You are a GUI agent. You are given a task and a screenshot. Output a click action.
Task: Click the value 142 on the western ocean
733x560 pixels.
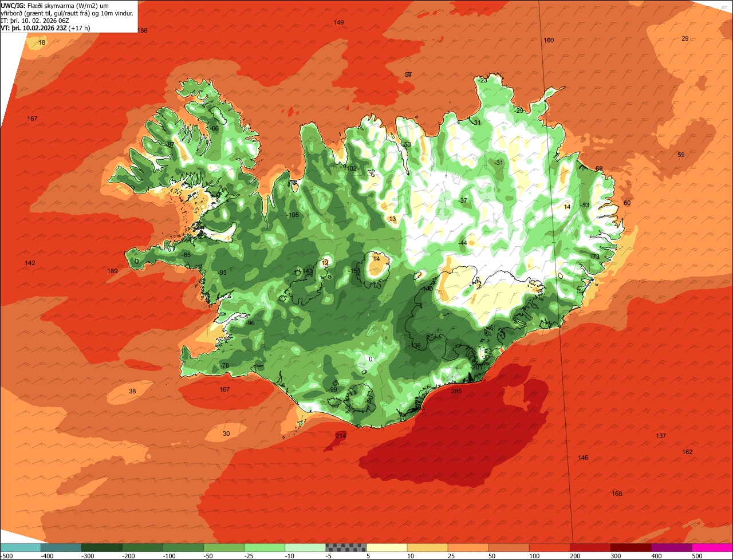pyautogui.click(x=30, y=263)
